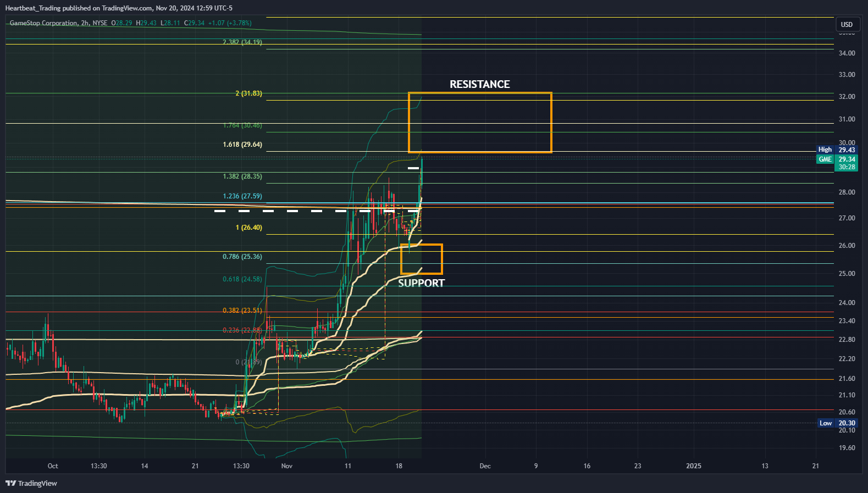868x493 pixels.
Task: Select Fibonacci level 2 (31.83) label
Action: (249, 93)
